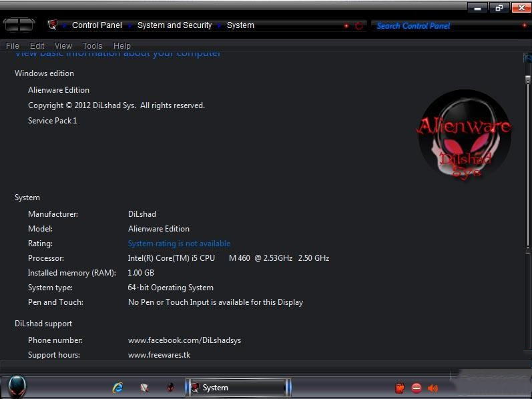
Task: Click the red no-entry tray icon
Action: pyautogui.click(x=417, y=388)
